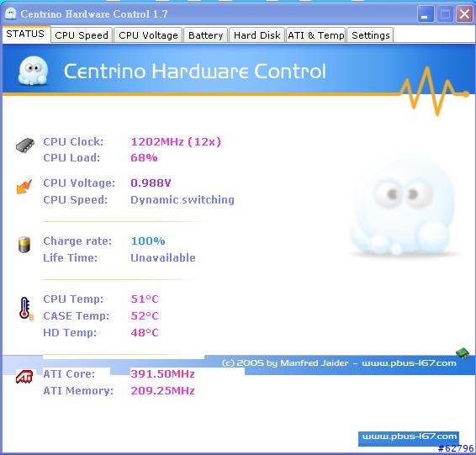Click the small green chip icon near copyright

point(463,353)
